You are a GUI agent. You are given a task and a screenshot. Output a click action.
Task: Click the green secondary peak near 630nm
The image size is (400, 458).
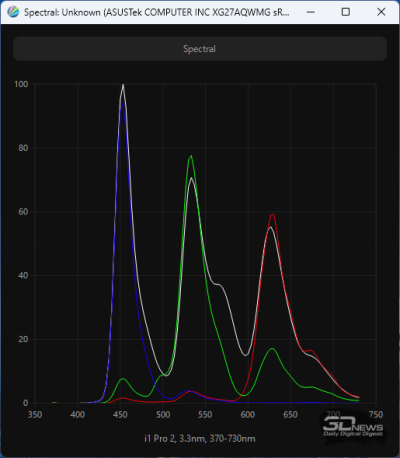(272, 349)
